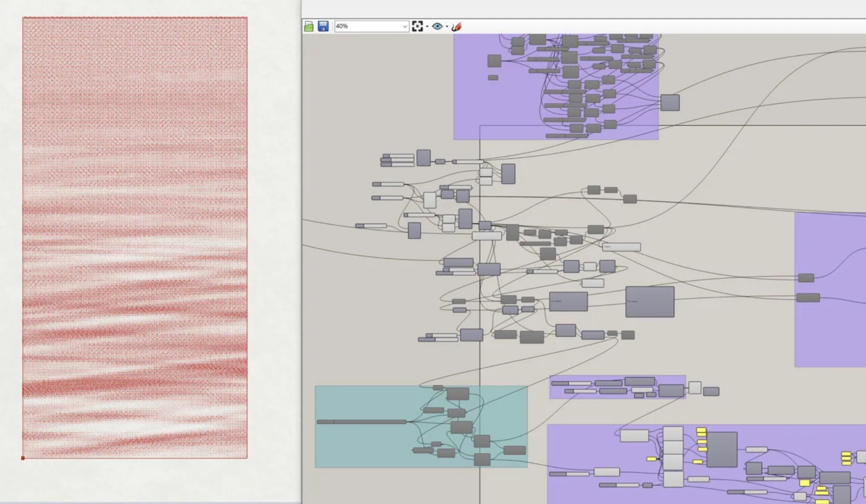
Task: Open dropdown arrow beside Zoom Extents icon
Action: pyautogui.click(x=427, y=26)
